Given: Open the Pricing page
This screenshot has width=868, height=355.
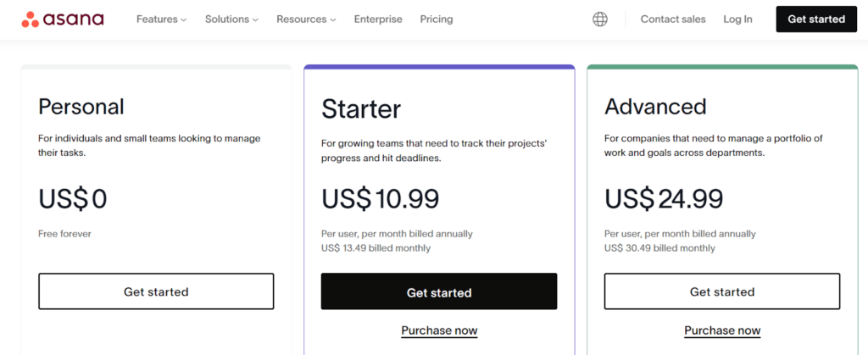Looking at the screenshot, I should [x=437, y=19].
